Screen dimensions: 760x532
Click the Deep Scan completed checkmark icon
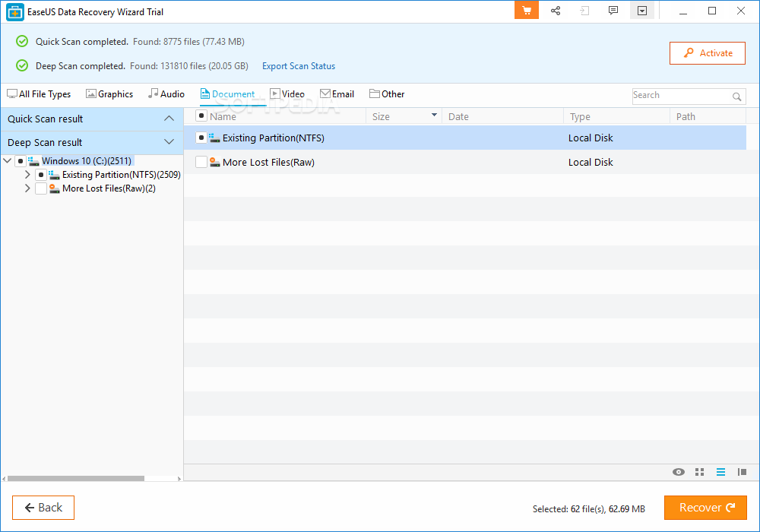click(22, 65)
